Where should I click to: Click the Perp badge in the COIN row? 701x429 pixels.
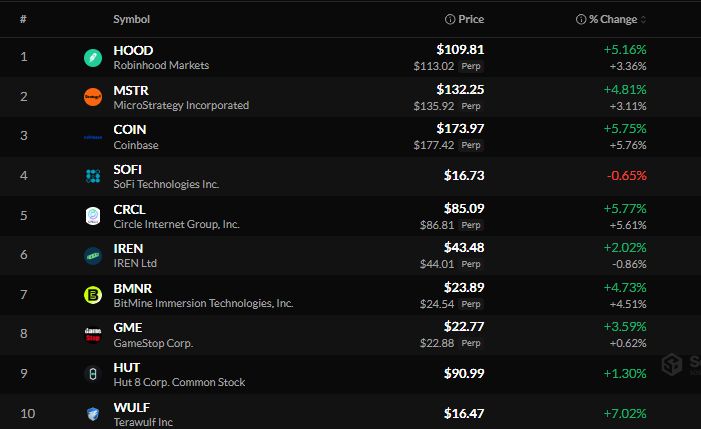pyautogui.click(x=471, y=145)
